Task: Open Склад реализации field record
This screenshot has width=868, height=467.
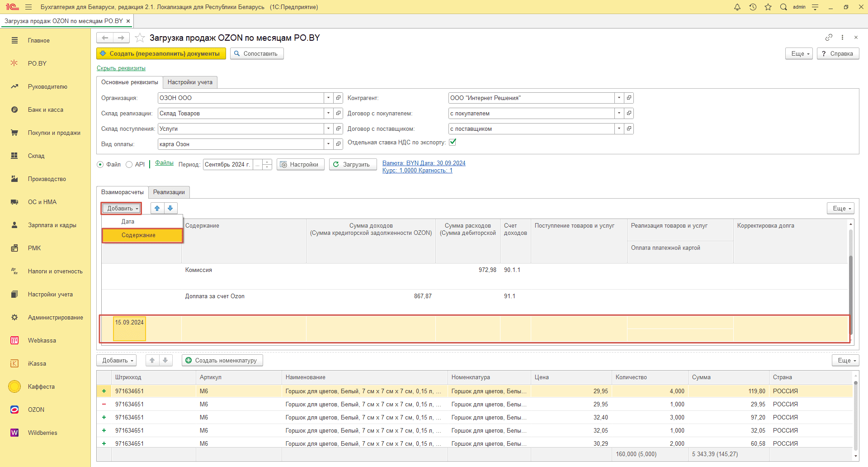Action: coord(338,113)
